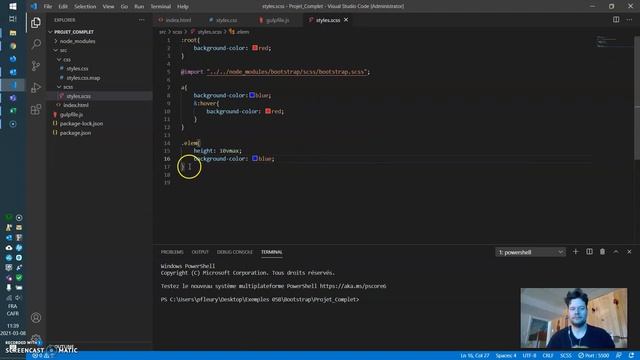Close the styles.scss editor tab
Screen dimensions: 640x360
(346, 20)
